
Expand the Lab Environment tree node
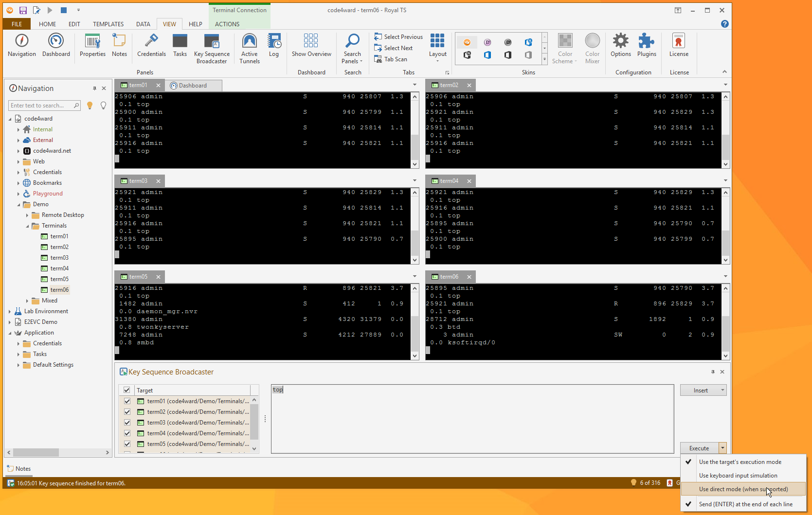coord(10,311)
